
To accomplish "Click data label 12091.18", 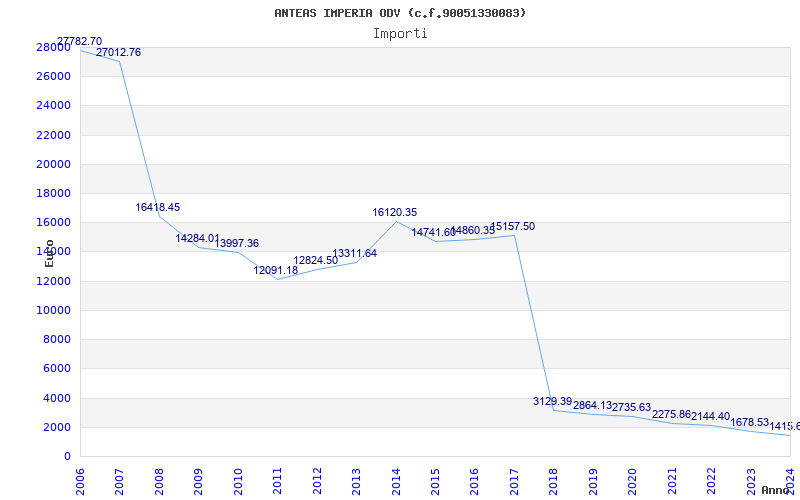I will pyautogui.click(x=276, y=270).
